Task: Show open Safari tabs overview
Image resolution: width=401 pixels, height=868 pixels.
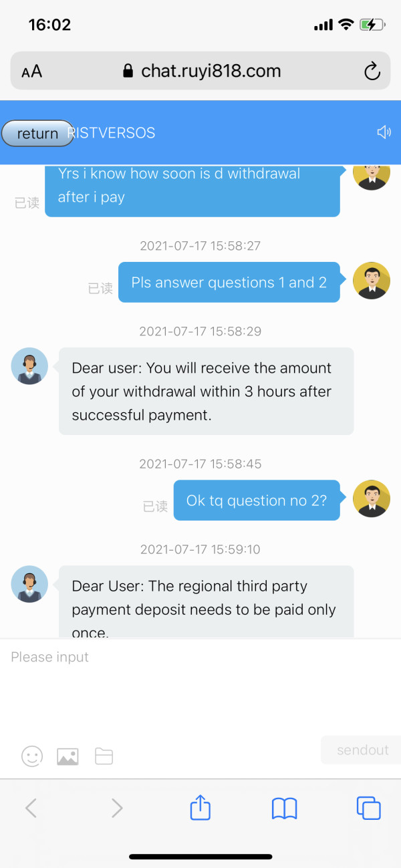Action: coord(368,809)
